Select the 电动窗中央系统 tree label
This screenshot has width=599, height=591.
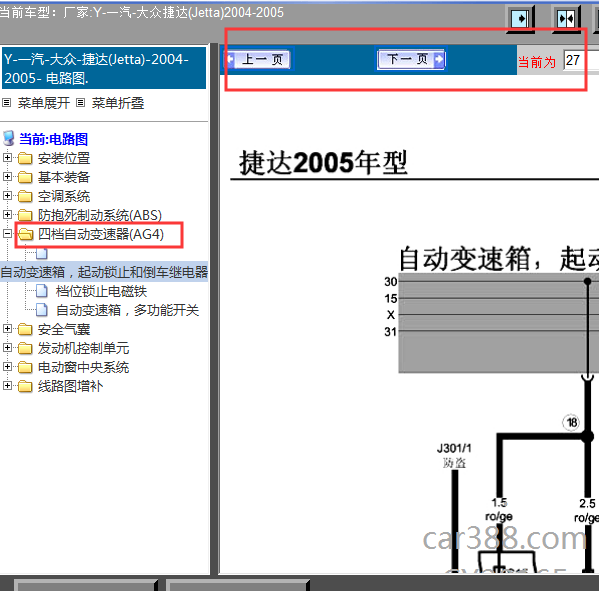(83, 368)
